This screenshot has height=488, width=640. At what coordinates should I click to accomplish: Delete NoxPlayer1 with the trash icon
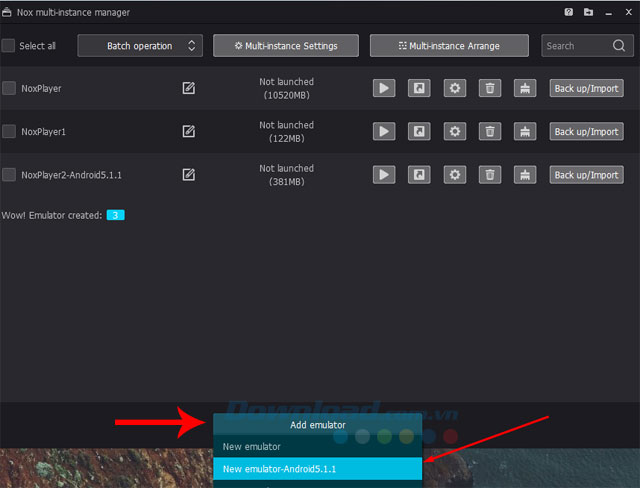coord(490,131)
